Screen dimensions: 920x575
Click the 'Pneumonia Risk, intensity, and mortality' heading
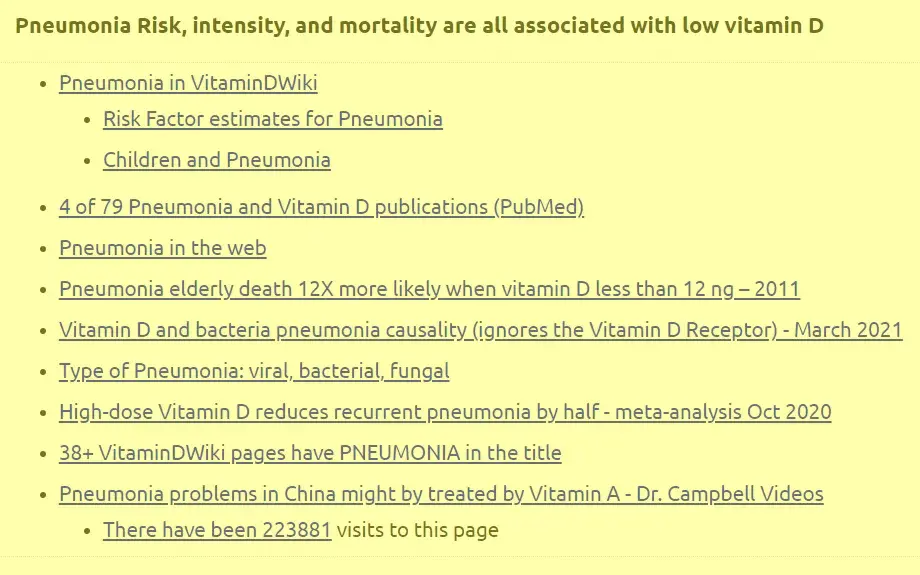click(x=419, y=25)
